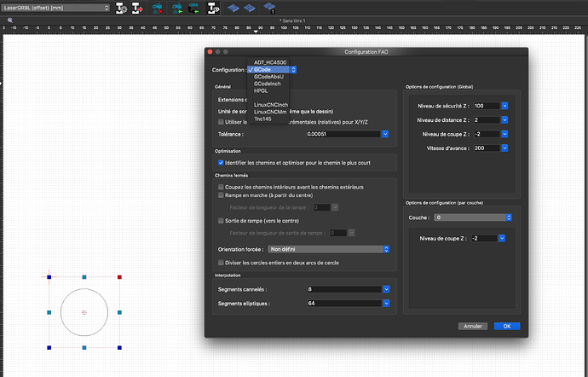Click the red top-right selection handle
This screenshot has width=588, height=377.
tap(119, 277)
